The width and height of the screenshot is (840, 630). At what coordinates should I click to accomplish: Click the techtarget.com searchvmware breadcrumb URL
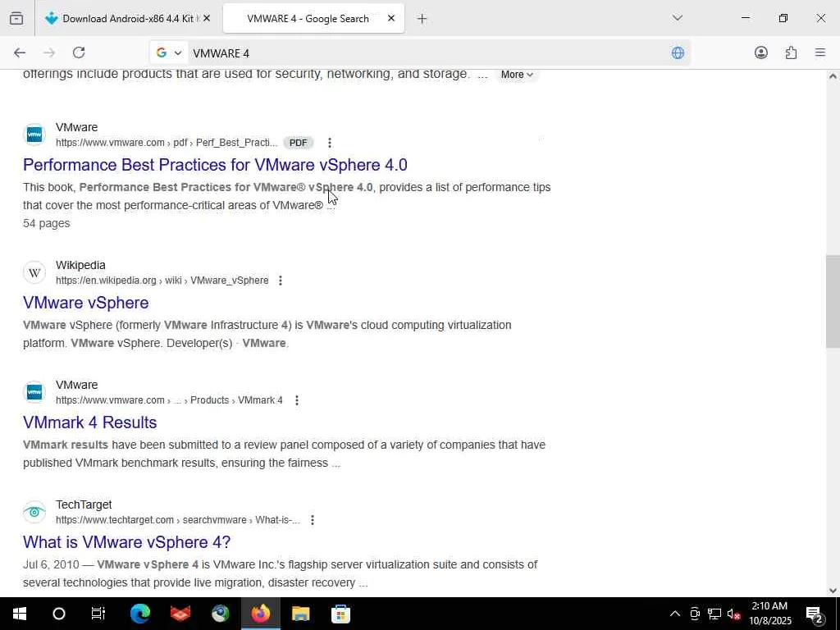point(178,520)
